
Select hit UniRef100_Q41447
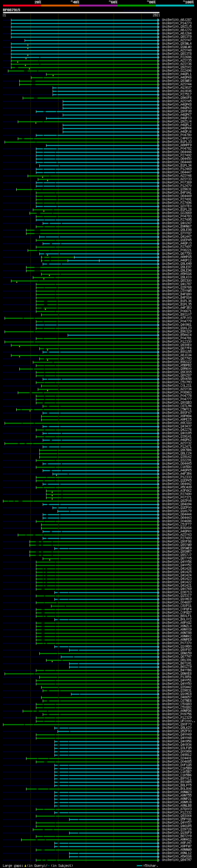(177, 236)
